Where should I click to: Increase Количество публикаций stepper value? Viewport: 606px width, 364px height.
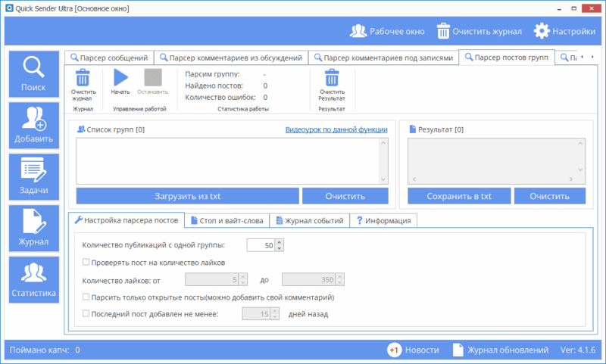[279, 242]
